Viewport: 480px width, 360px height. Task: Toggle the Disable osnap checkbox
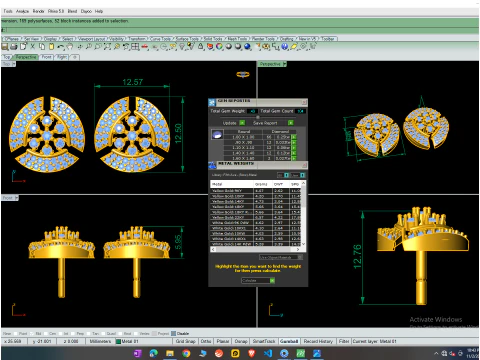173,334
